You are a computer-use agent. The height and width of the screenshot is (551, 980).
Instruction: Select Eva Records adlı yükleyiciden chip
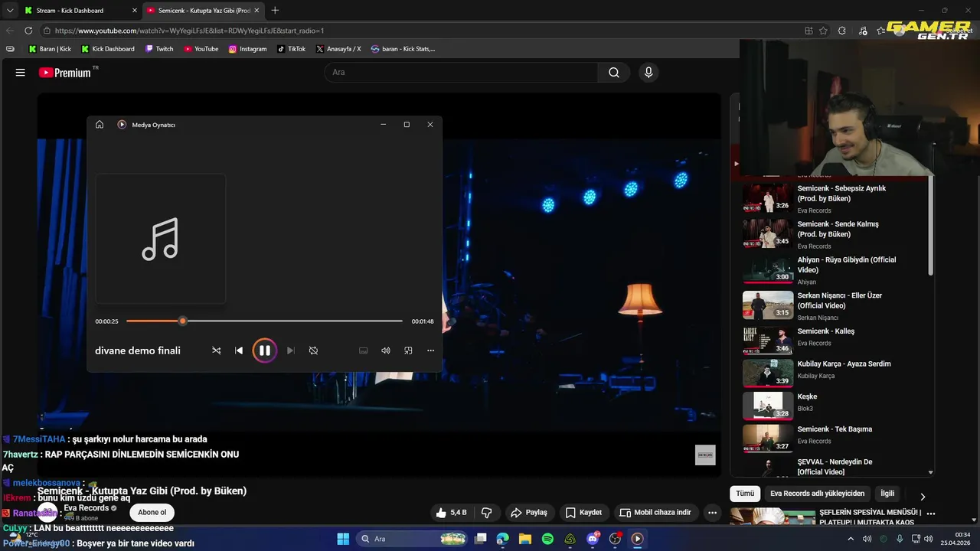pos(817,494)
